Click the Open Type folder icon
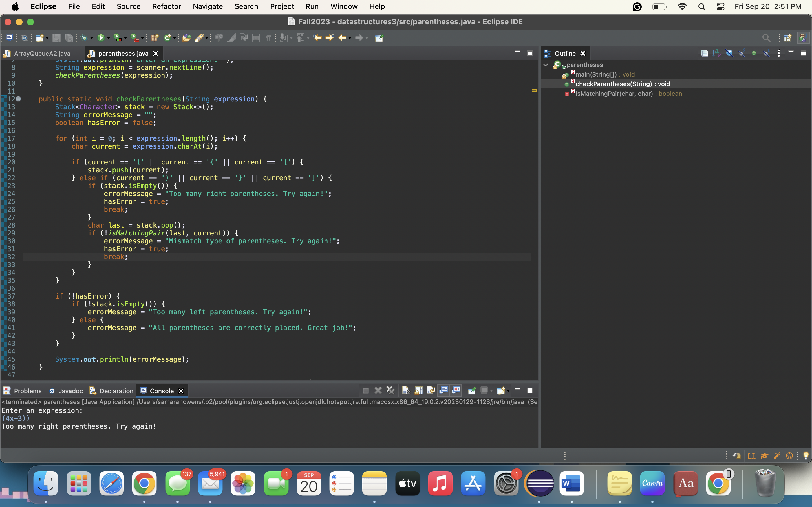The height and width of the screenshot is (507, 812). 186,38
